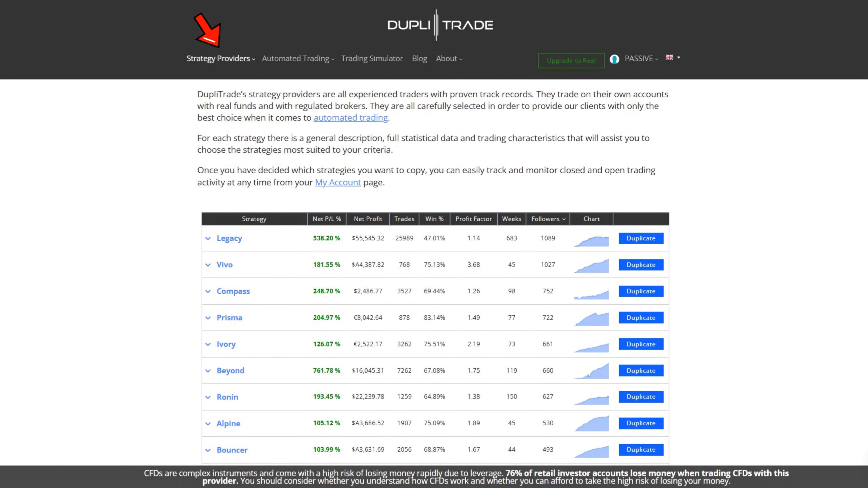Open the Automated Trading menu
The image size is (868, 488).
click(298, 58)
